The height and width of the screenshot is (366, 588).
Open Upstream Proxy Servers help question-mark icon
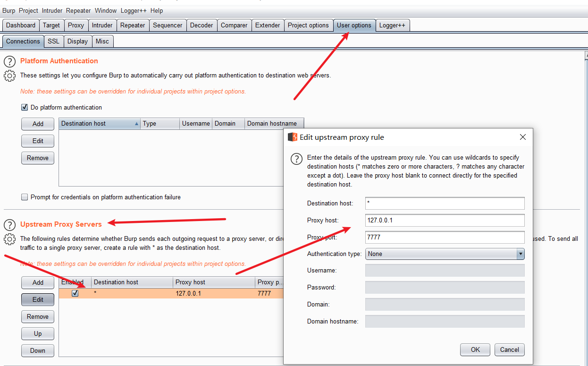(x=9, y=224)
